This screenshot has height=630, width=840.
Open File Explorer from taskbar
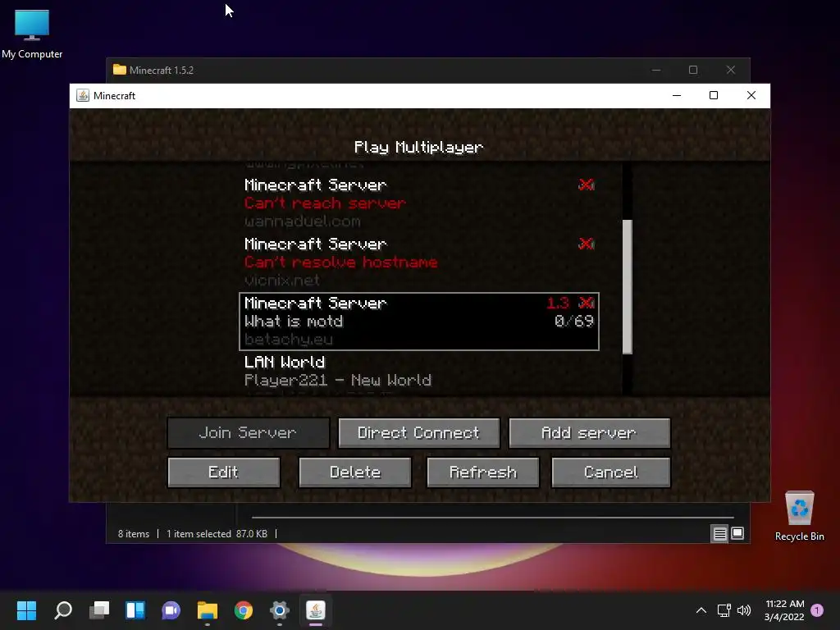(208, 610)
